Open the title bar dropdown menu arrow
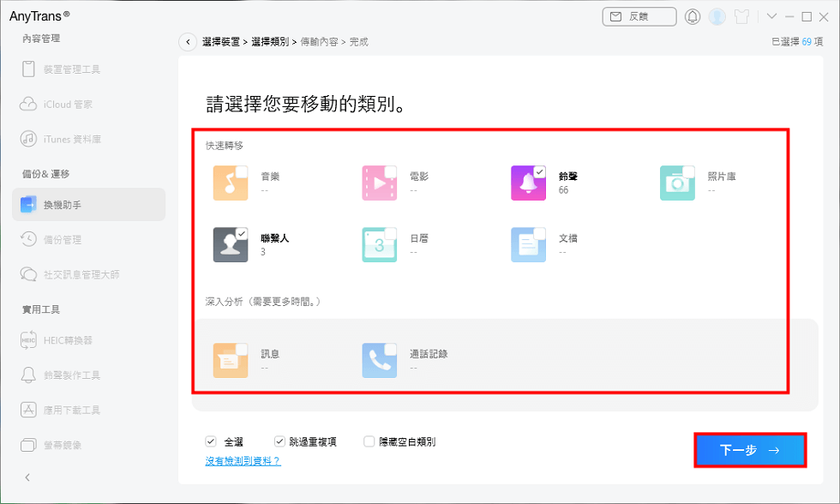Image resolution: width=840 pixels, height=504 pixels. tap(771, 16)
